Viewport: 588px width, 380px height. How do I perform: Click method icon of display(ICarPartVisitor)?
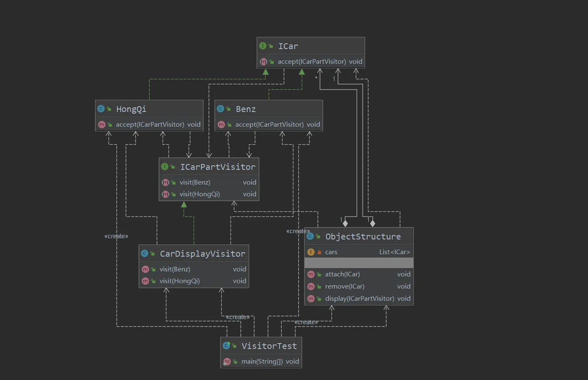tap(311, 298)
